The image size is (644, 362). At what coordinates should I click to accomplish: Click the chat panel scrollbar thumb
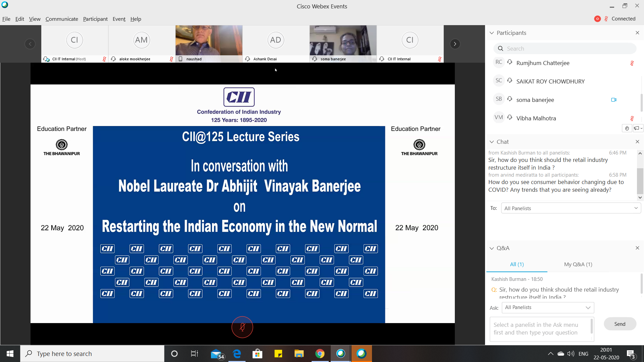(x=640, y=180)
